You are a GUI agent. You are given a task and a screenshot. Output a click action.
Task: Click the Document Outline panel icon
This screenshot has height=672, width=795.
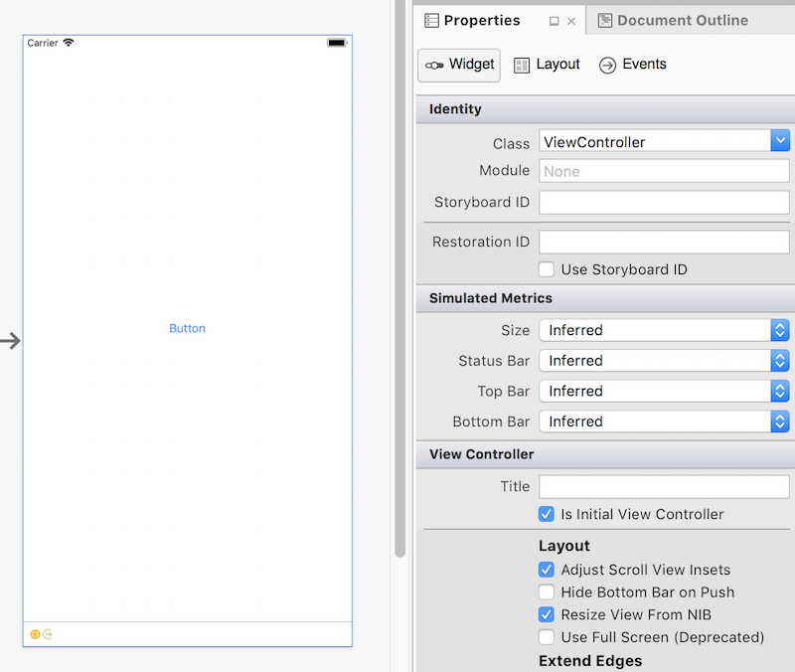tap(607, 20)
